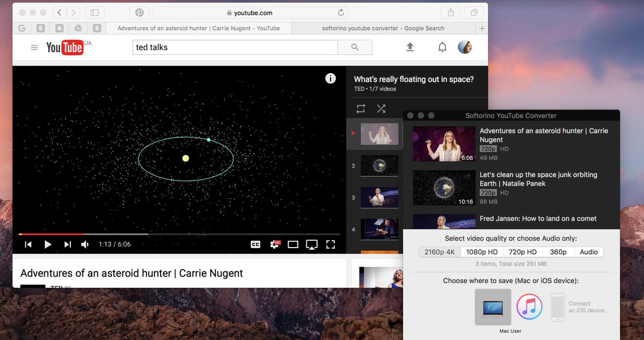Switch to theater mode
This screenshot has height=340, width=644.
coord(293,244)
